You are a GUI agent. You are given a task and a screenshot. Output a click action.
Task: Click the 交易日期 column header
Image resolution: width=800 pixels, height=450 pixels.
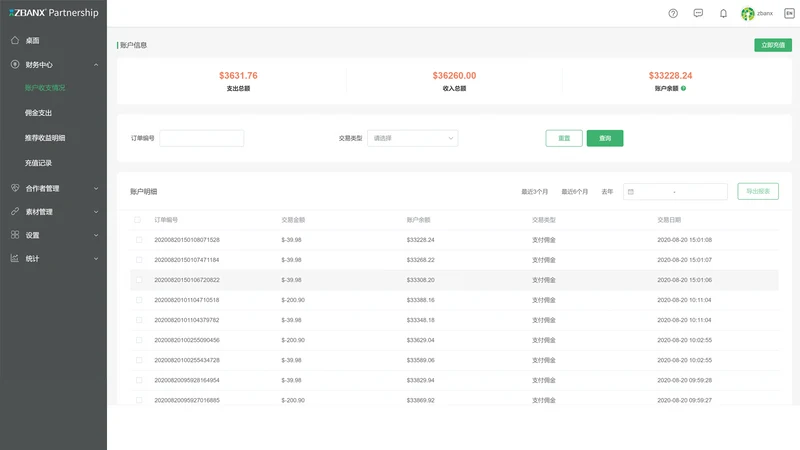coord(669,220)
